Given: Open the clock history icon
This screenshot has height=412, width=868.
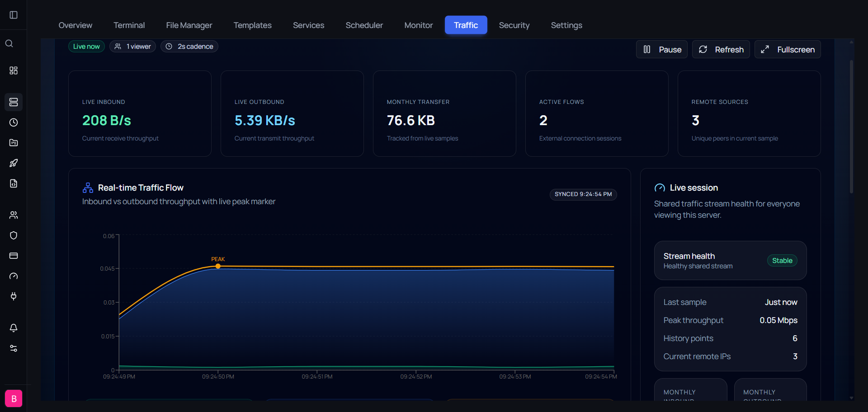Looking at the screenshot, I should point(14,122).
